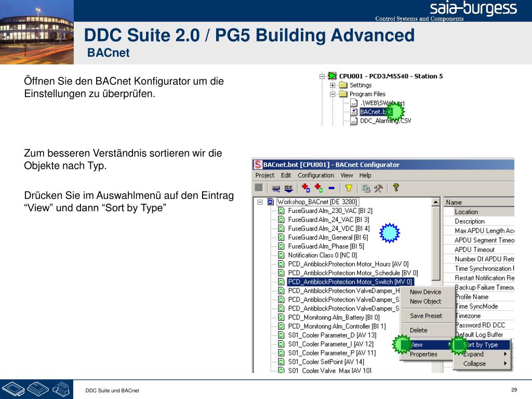This screenshot has width=532, height=399.
Task: Select the BACnet.bnt file
Action: click(x=376, y=112)
